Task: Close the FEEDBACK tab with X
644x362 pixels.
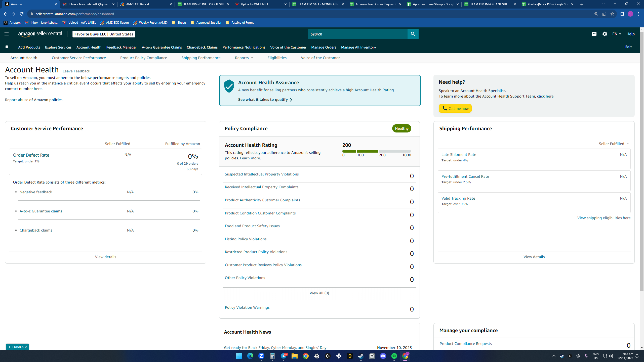Action: pos(26,347)
